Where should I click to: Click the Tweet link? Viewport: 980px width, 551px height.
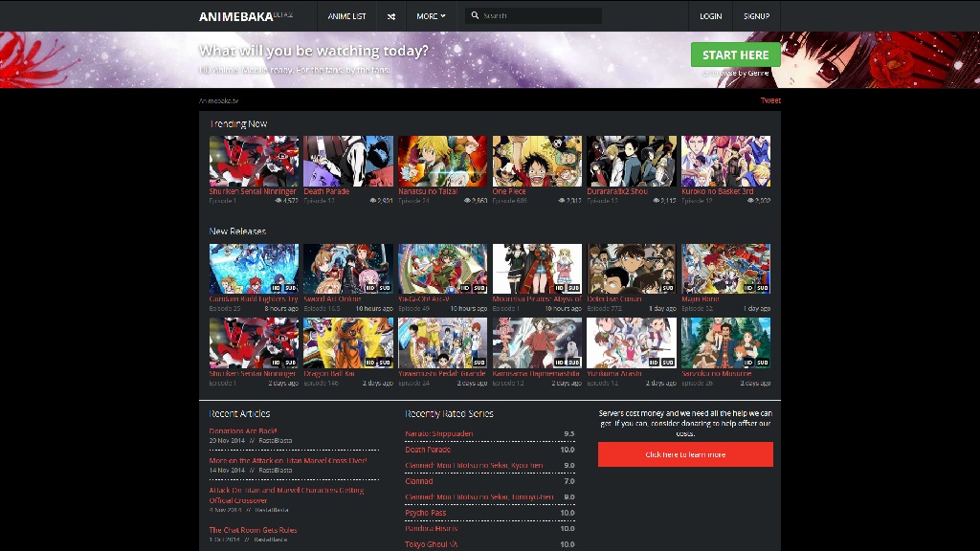point(770,100)
